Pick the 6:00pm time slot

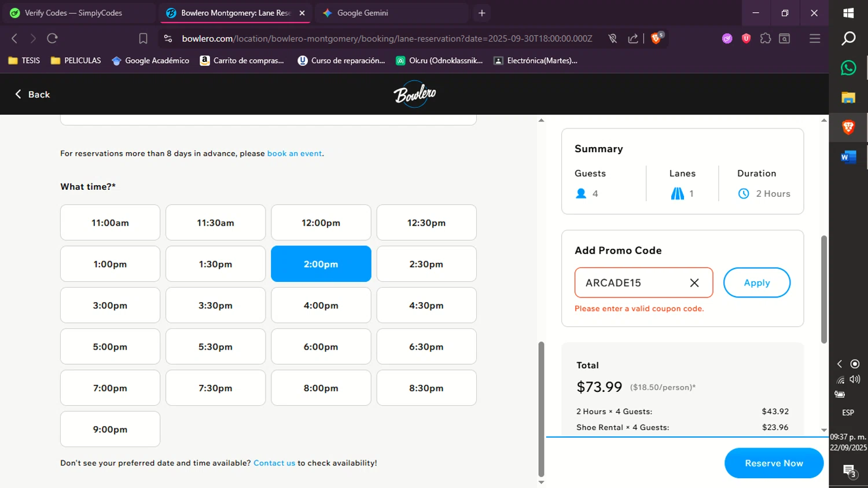click(x=321, y=347)
